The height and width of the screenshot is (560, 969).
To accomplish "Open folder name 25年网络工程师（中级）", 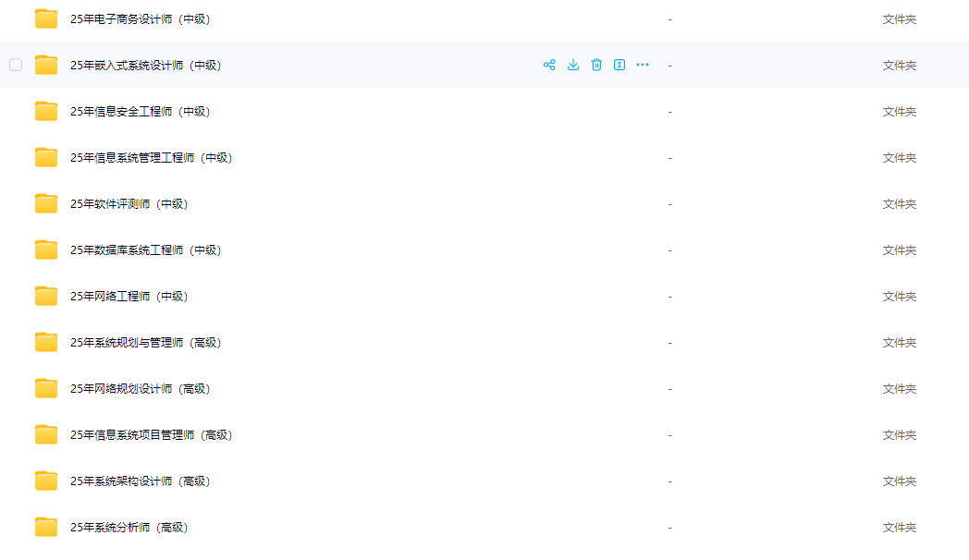I will [x=129, y=297].
